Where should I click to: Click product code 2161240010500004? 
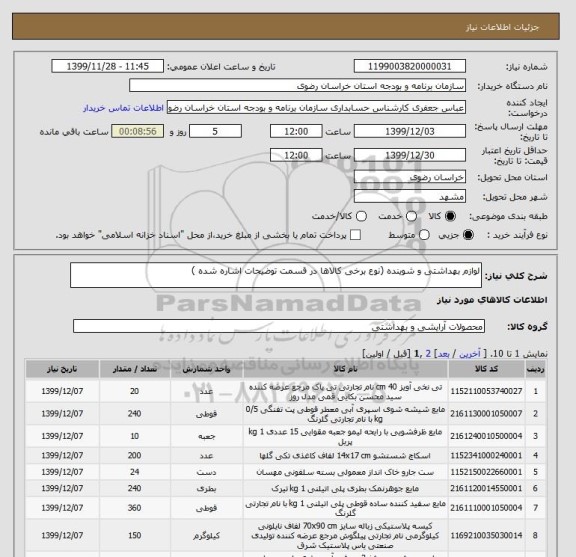pyautogui.click(x=486, y=436)
